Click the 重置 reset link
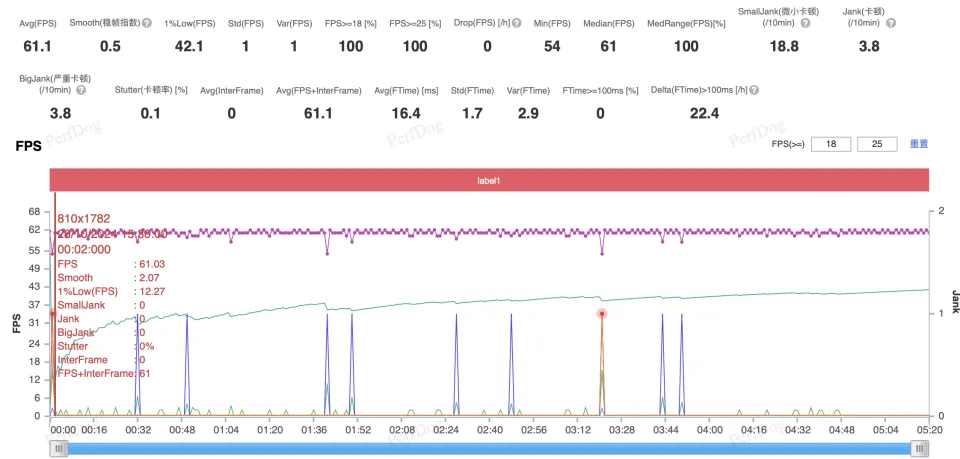The width and height of the screenshot is (960, 459). coord(918,144)
